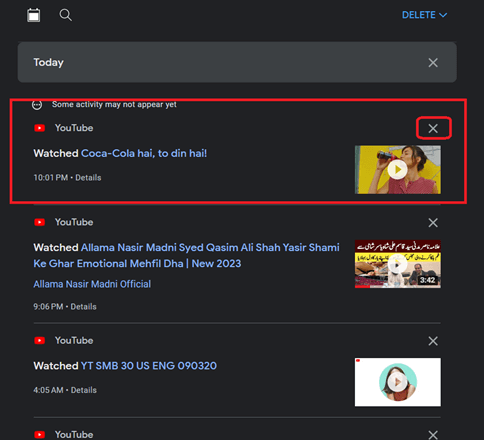The height and width of the screenshot is (440, 484).
Task: Dismiss the Today header with its X
Action: click(433, 62)
